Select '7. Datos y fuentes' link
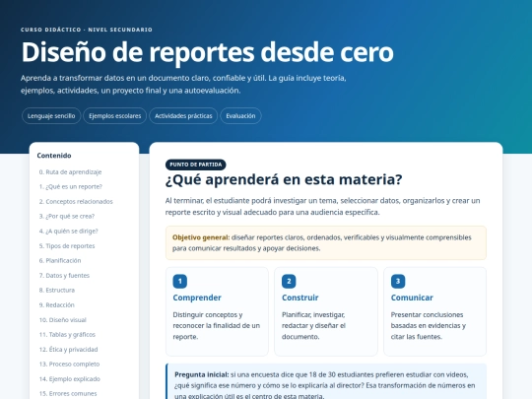Screen dimensions: 532x399 64,276
